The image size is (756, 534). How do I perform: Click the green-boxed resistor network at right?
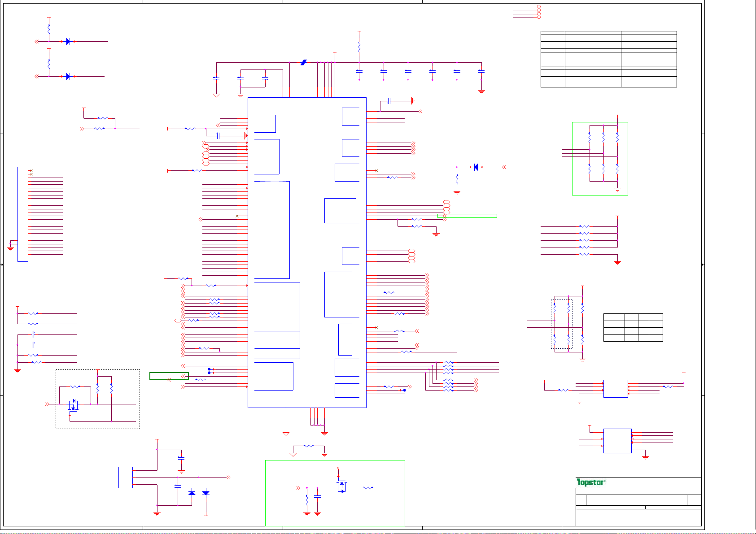(x=600, y=158)
